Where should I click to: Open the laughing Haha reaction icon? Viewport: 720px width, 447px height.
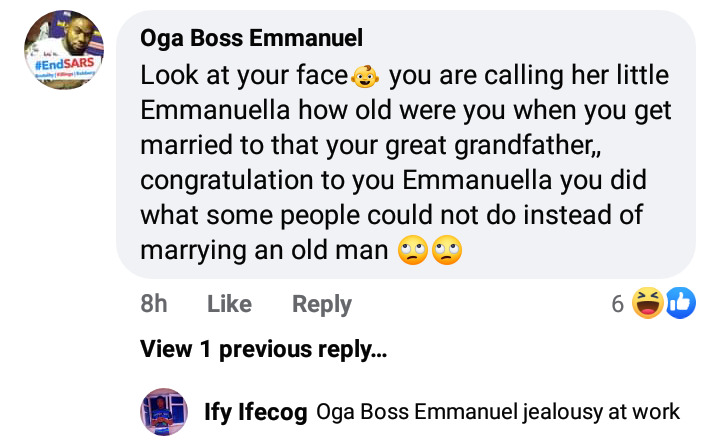tap(649, 304)
